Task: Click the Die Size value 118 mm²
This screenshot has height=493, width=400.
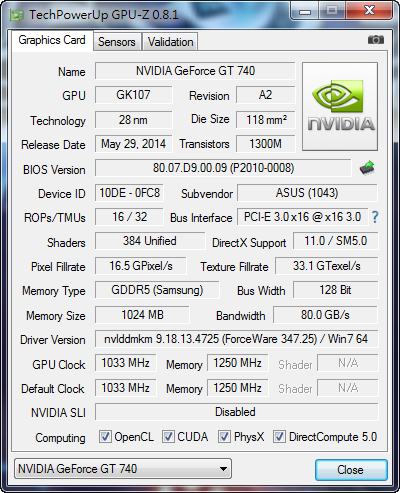Action: click(x=266, y=120)
